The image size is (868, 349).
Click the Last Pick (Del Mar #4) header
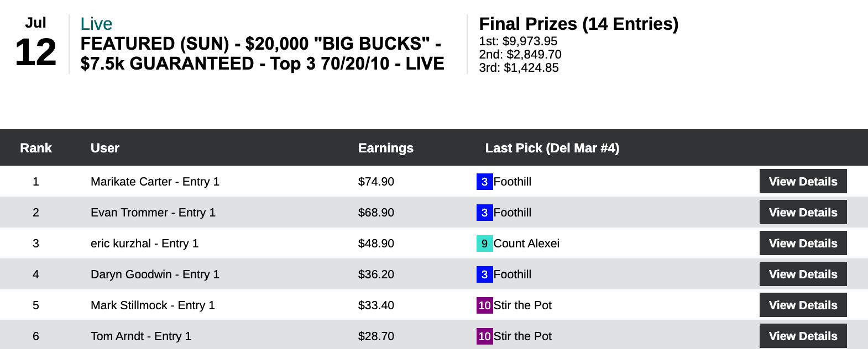(x=552, y=148)
